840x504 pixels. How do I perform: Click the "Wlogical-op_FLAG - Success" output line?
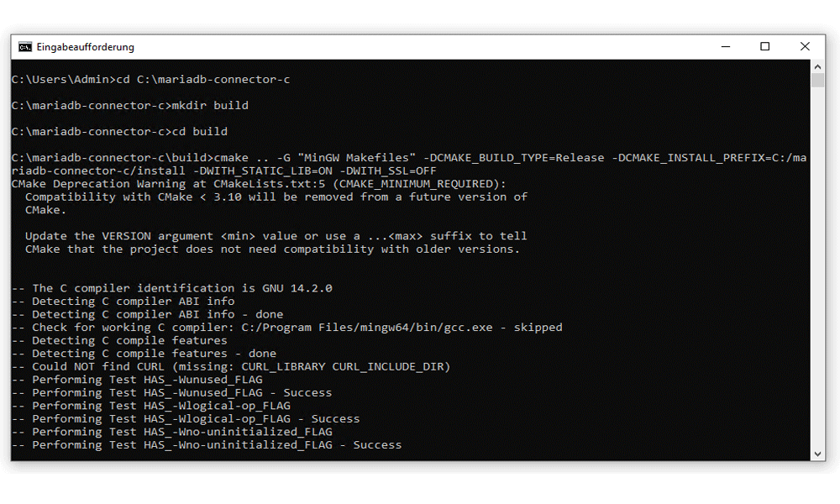click(186, 419)
